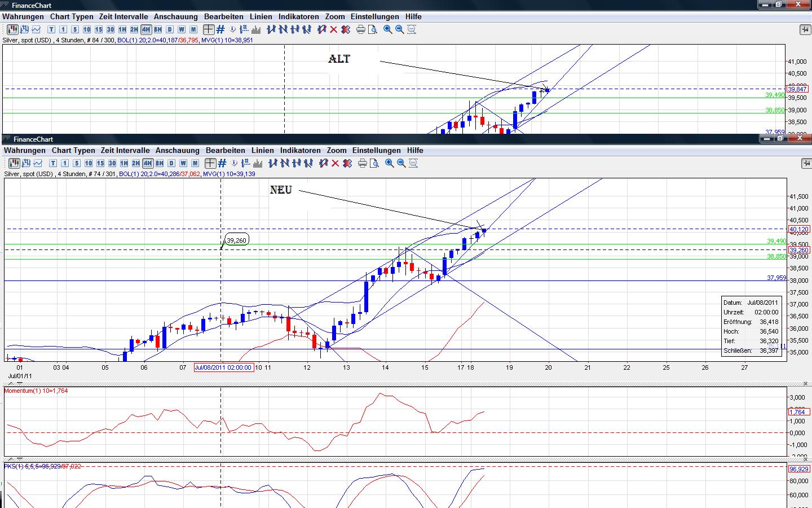Toggle crosshair cursor in NEU chart window
Viewport: 812px width, 508px height.
pos(210,163)
